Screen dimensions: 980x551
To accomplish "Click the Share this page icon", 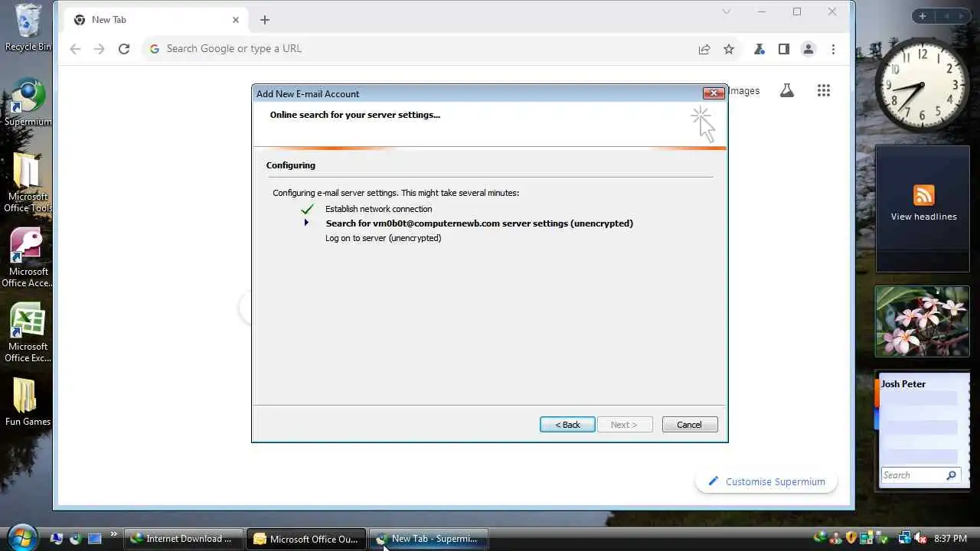I will pos(704,49).
